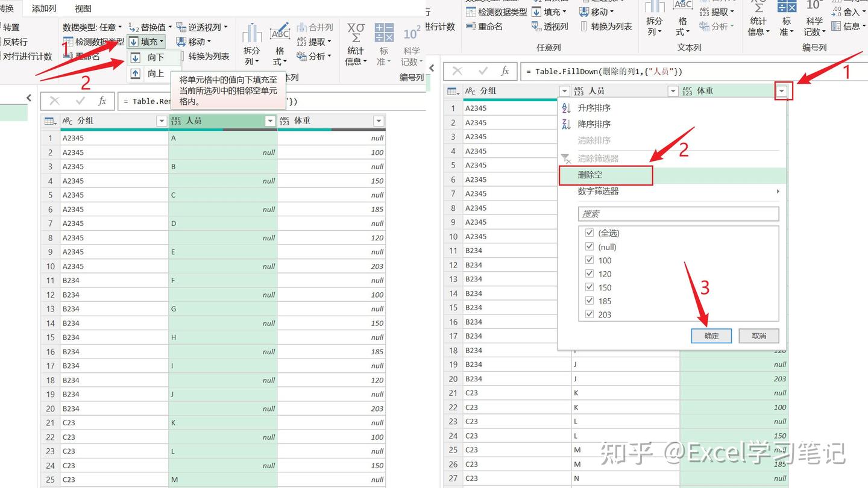Click ABC123 type icon of right 人员 column
The height and width of the screenshot is (488, 868).
[579, 91]
